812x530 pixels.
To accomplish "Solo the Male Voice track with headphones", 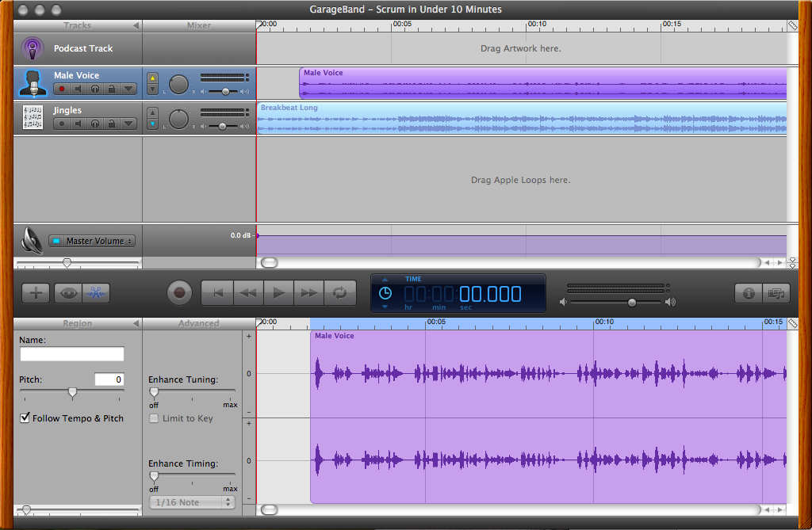I will click(95, 89).
